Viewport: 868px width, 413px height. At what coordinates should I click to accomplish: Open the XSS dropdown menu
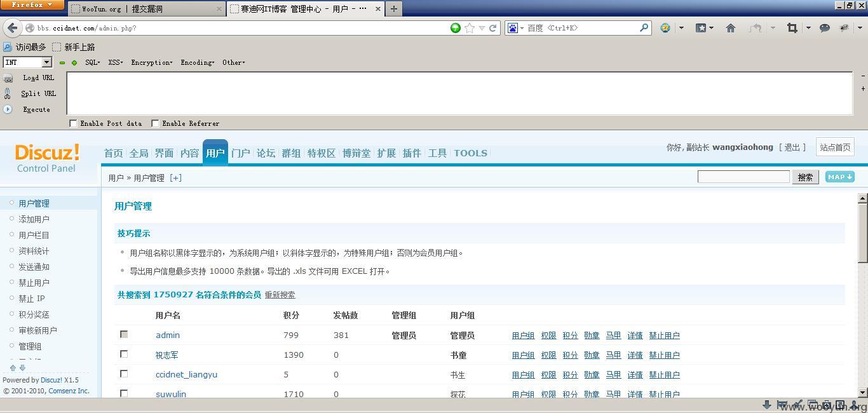pyautogui.click(x=116, y=62)
